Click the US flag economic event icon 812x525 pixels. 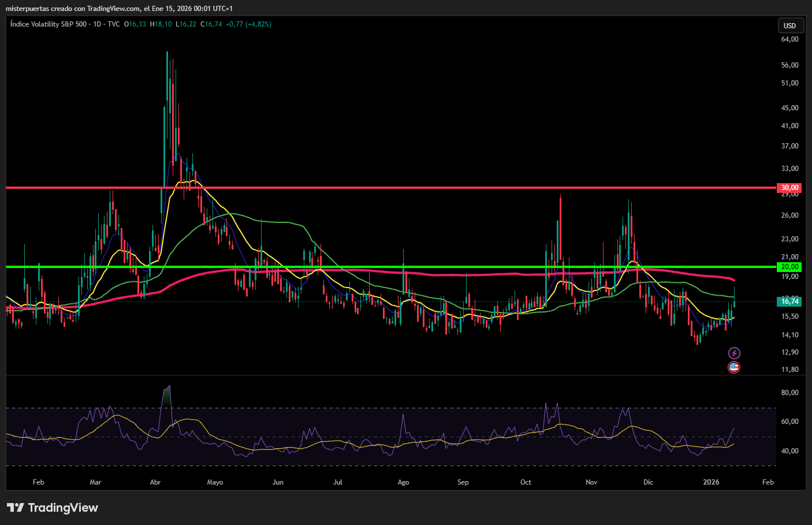click(733, 367)
